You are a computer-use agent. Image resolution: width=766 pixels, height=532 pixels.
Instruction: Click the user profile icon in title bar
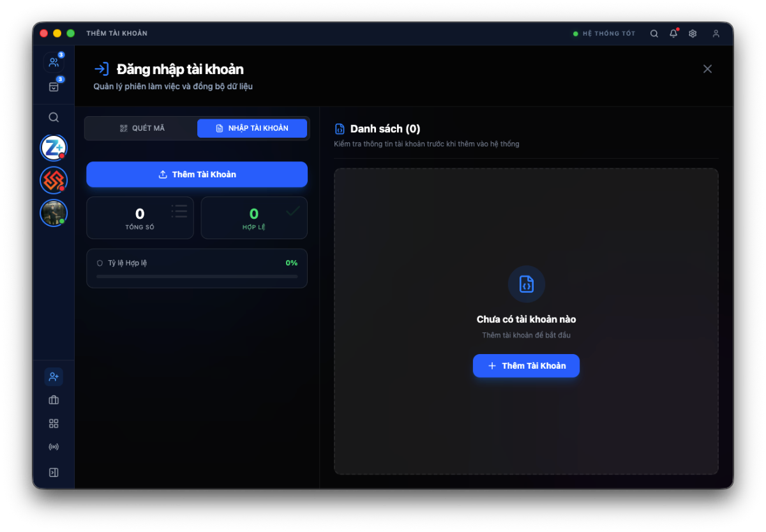coord(716,34)
